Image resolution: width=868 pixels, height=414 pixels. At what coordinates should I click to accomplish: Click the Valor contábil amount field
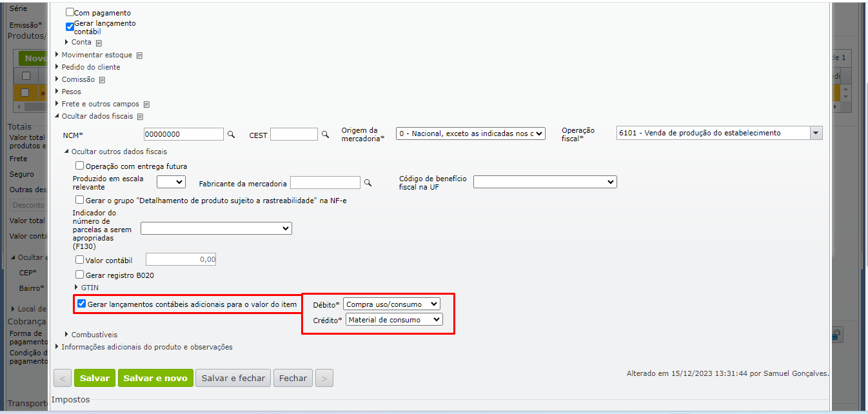point(181,260)
